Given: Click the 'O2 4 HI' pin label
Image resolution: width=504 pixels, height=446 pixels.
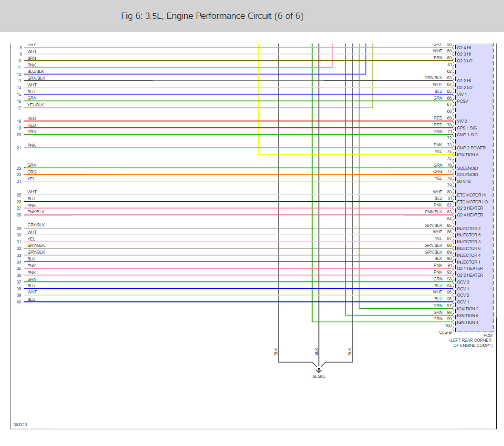Looking at the screenshot, I should (464, 48).
